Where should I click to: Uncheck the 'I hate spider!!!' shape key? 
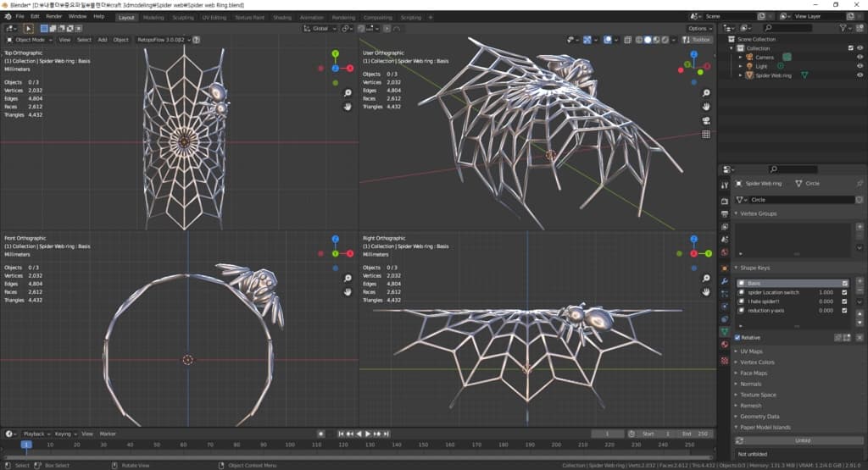pyautogui.click(x=844, y=301)
